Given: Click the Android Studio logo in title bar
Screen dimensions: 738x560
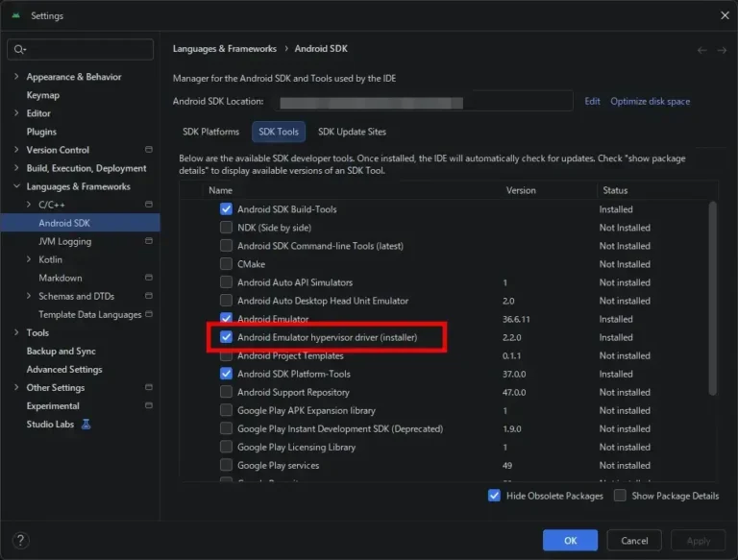Looking at the screenshot, I should pyautogui.click(x=16, y=15).
